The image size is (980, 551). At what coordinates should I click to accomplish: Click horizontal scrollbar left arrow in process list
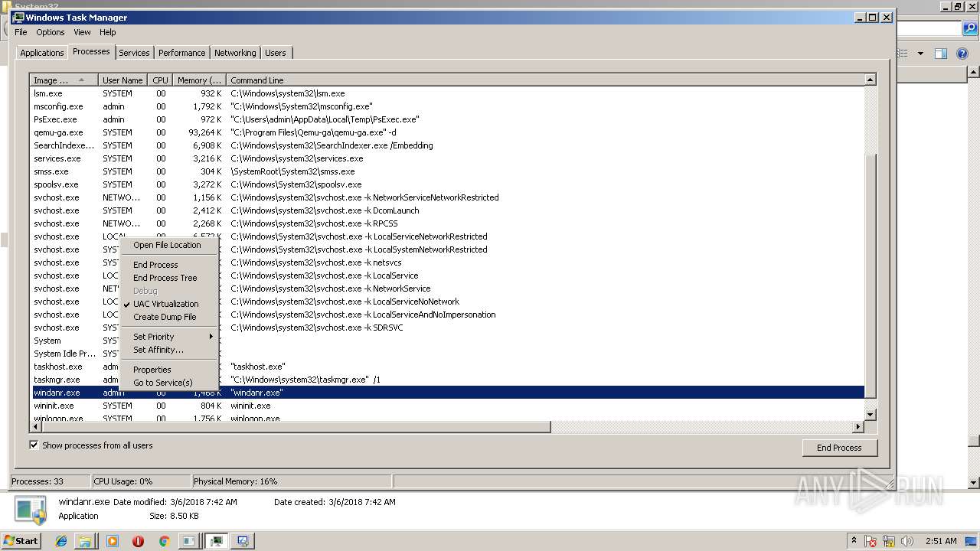[x=36, y=427]
